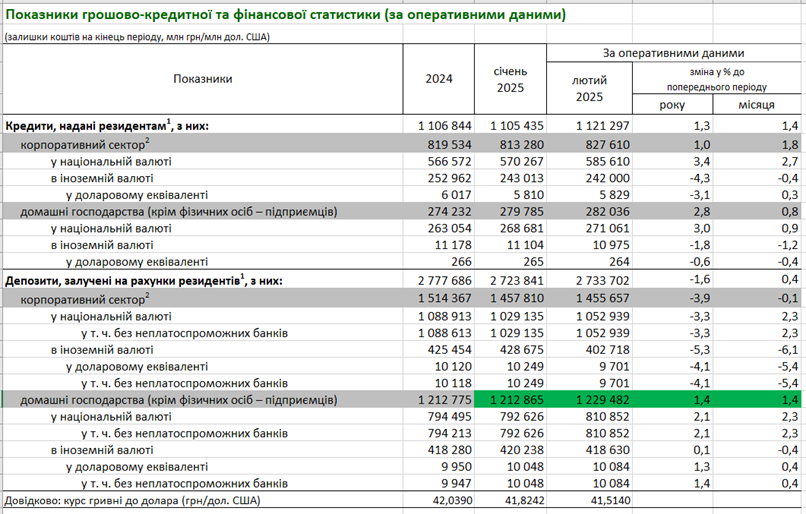Select the '2024' column header

[x=439, y=79]
